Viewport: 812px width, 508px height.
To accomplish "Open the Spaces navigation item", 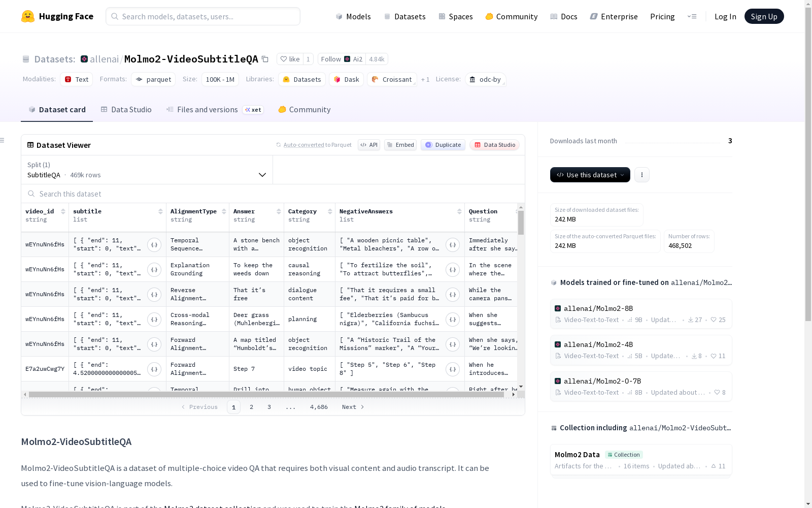I will pyautogui.click(x=456, y=16).
